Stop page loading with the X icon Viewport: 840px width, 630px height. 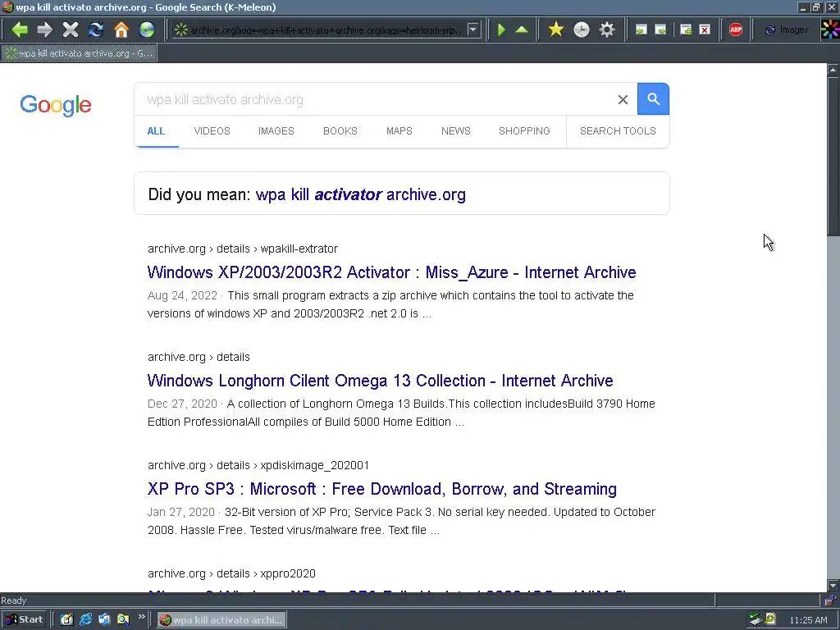click(71, 30)
